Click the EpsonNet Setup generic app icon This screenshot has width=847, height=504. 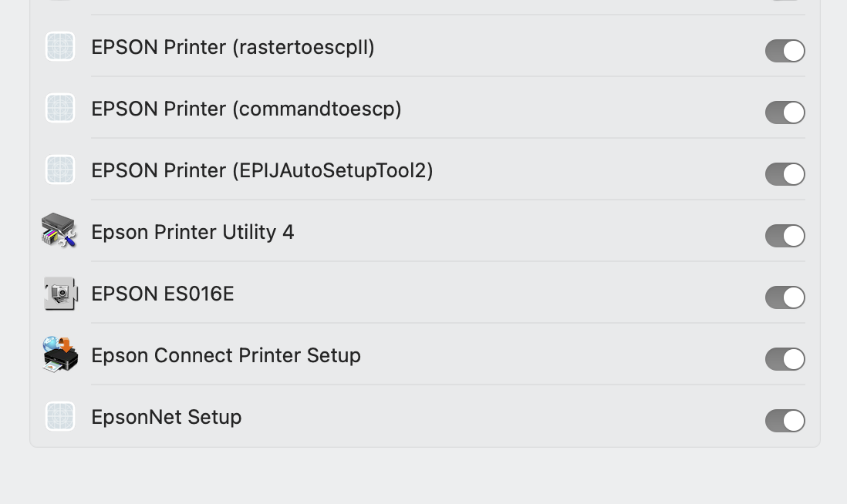click(60, 417)
